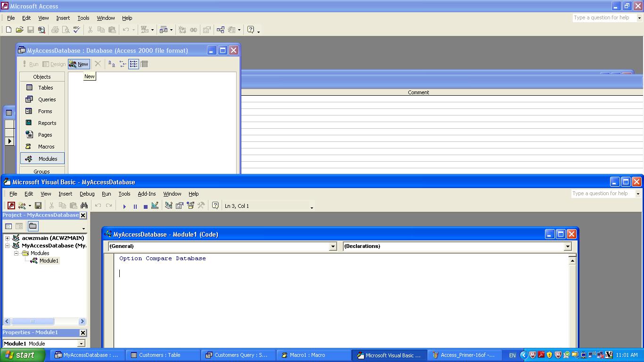Click the Reset stop icon in VB toolbar

145,206
